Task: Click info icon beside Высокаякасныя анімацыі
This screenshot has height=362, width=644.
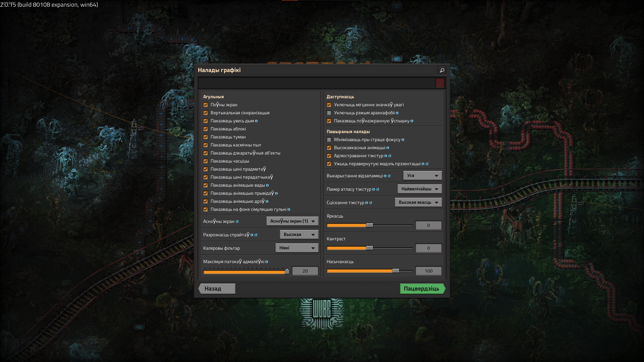Action: coord(388,148)
